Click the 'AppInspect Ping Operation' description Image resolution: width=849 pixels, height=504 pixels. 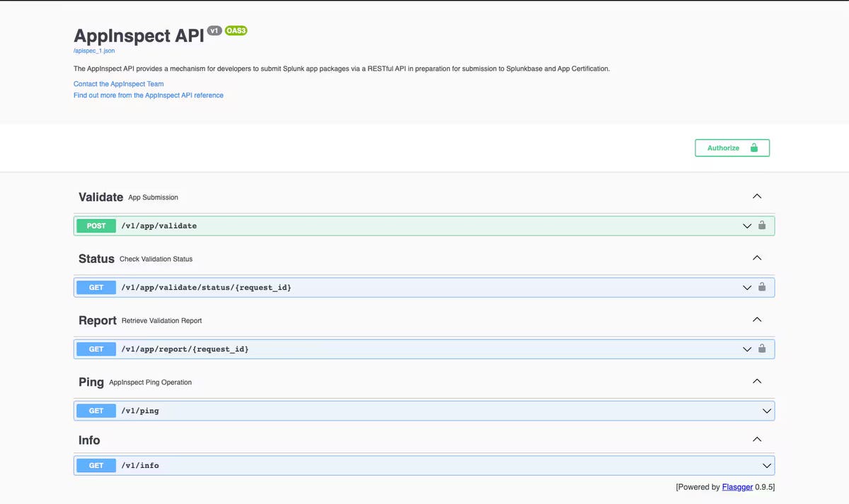pos(151,382)
